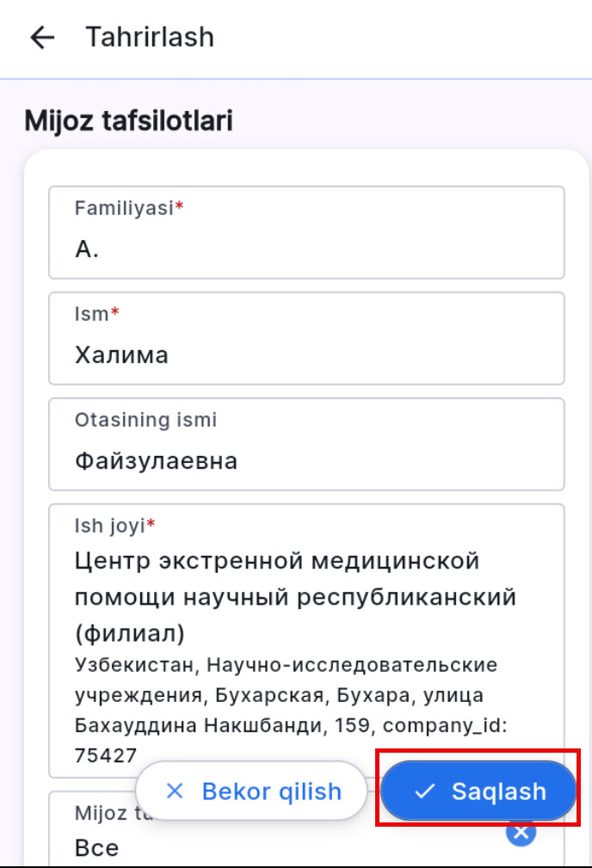Click the X icon inside Bekor qilish
Viewport: 592px width, 868px height.
tap(176, 791)
